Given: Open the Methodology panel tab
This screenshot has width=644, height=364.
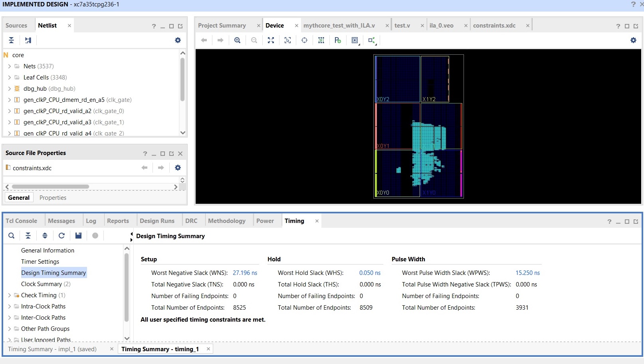Looking at the screenshot, I should 226,220.
